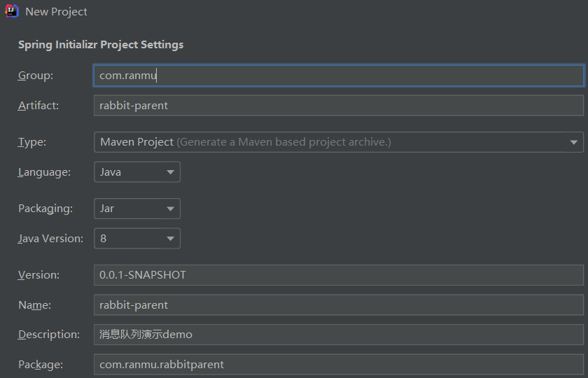Image resolution: width=588 pixels, height=378 pixels.
Task: Click the Name label
Action: (34, 305)
